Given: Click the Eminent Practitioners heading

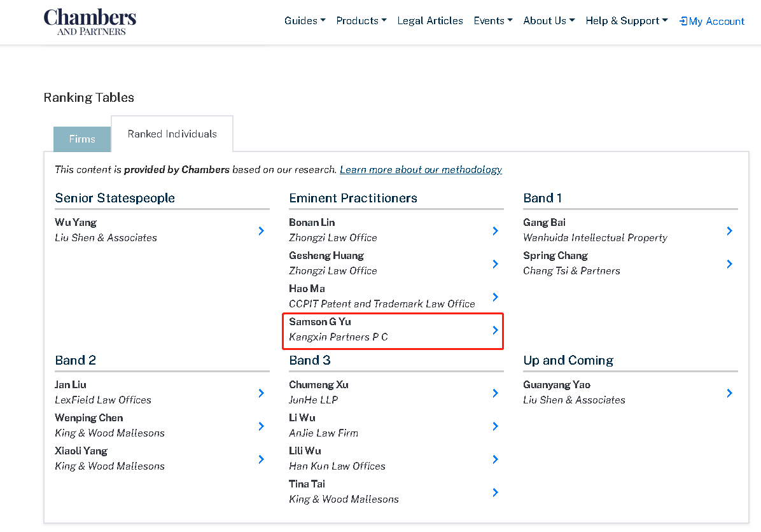Looking at the screenshot, I should coord(353,198).
